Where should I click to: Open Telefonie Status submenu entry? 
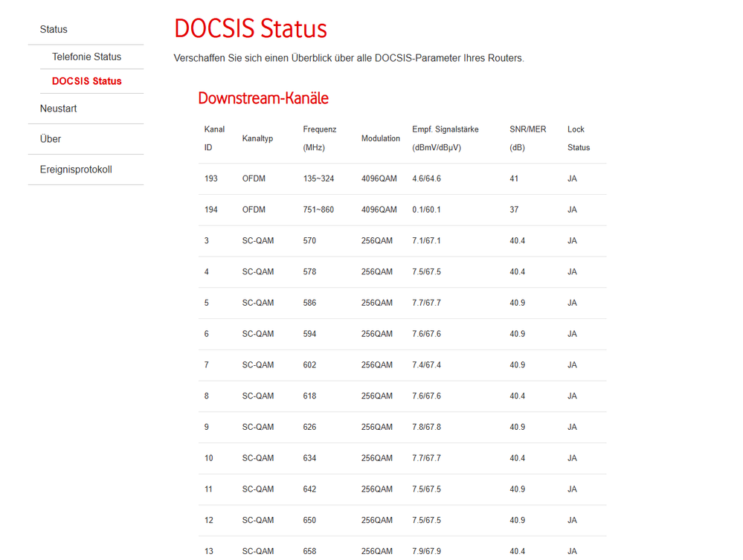tap(87, 57)
